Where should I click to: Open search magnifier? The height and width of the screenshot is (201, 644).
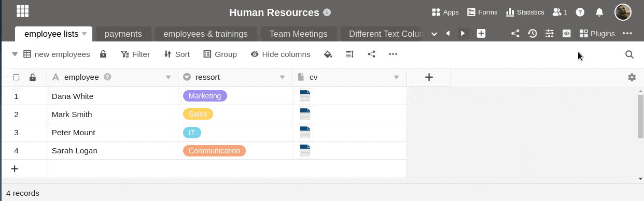tap(629, 54)
